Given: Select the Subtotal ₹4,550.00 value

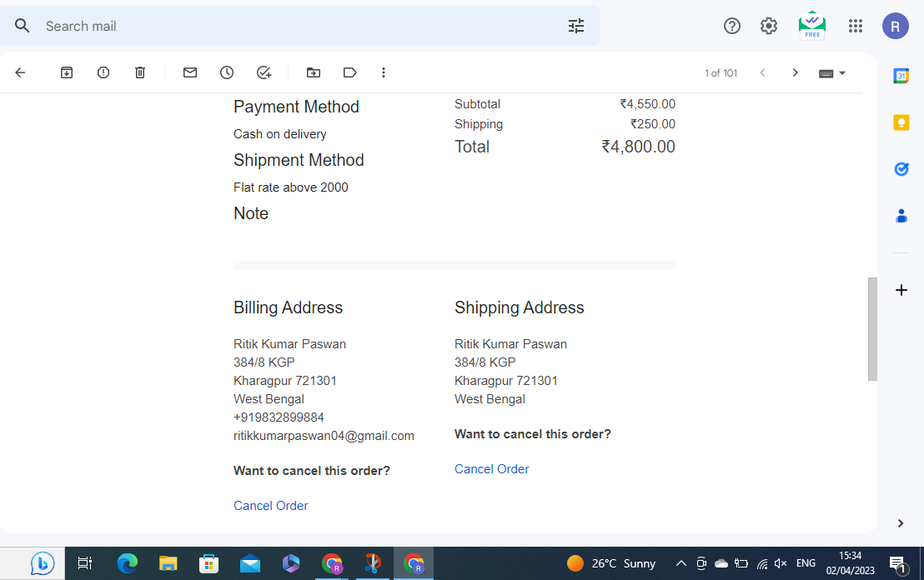Looking at the screenshot, I should (x=648, y=104).
